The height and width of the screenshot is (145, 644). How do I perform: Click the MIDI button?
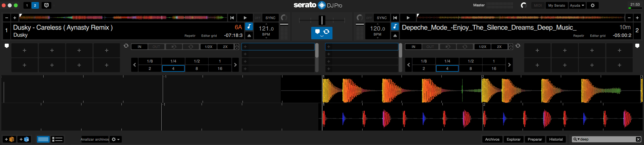[x=538, y=5]
